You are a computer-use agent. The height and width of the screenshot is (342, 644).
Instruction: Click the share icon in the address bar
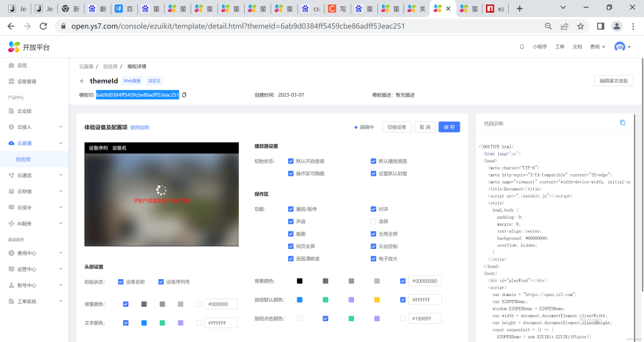(564, 26)
